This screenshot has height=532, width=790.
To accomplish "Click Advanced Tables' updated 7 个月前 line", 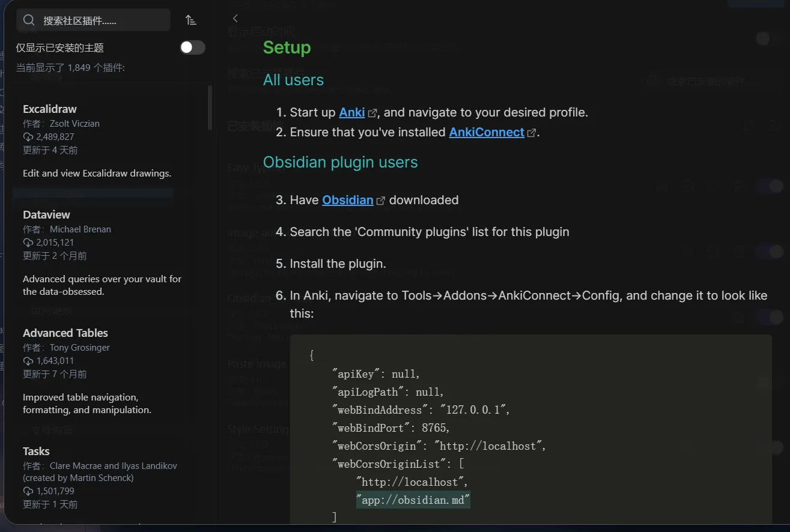I will (55, 374).
